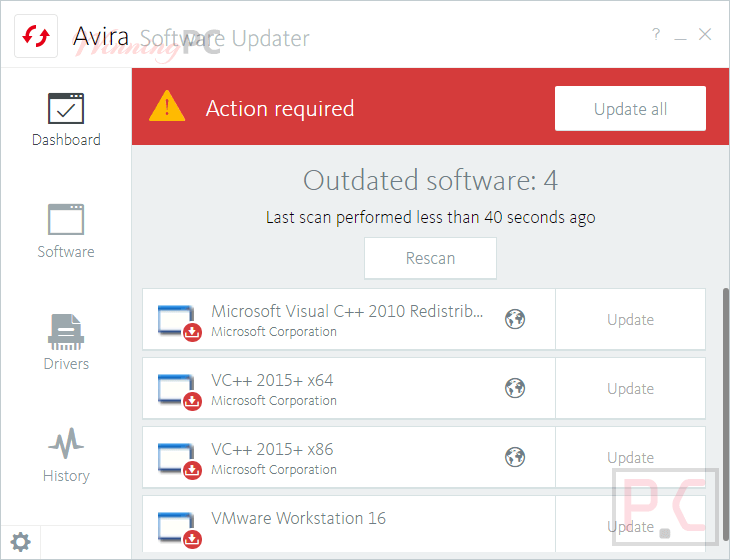Click the 'Action required' banner text

280,108
